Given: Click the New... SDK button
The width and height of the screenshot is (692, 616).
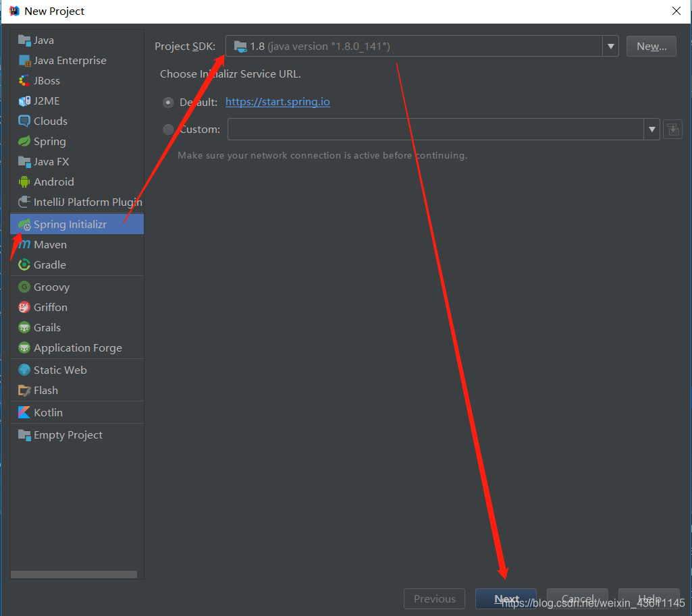Looking at the screenshot, I should [651, 47].
